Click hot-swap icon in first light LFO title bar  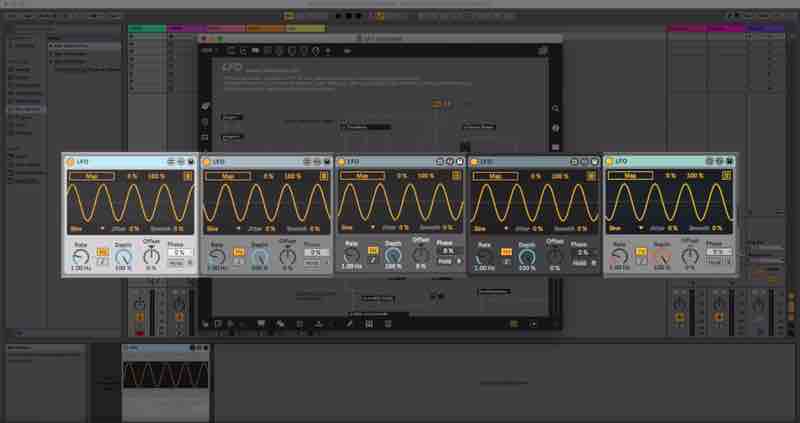(x=181, y=162)
